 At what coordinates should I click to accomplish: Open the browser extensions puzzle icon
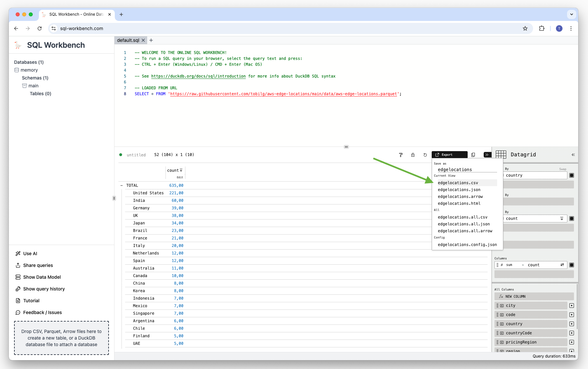pyautogui.click(x=542, y=28)
